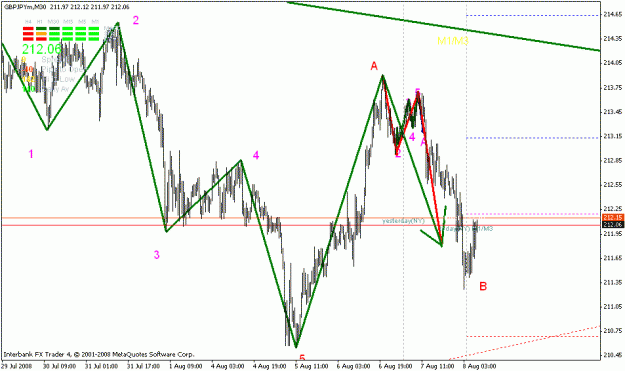Click the 4 Aug 19:00 time label
Image resolution: width=625 pixels, height=371 pixels.
[x=270, y=366]
